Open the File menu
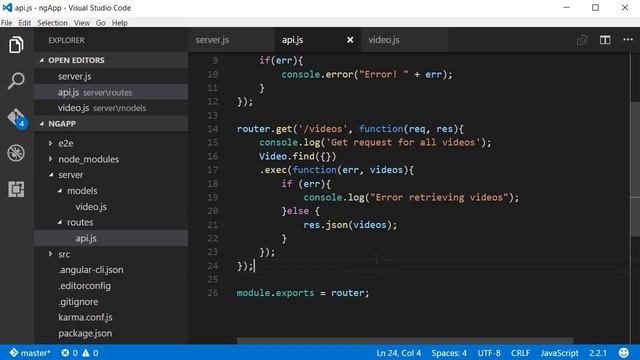The height and width of the screenshot is (360, 640). click(7, 23)
